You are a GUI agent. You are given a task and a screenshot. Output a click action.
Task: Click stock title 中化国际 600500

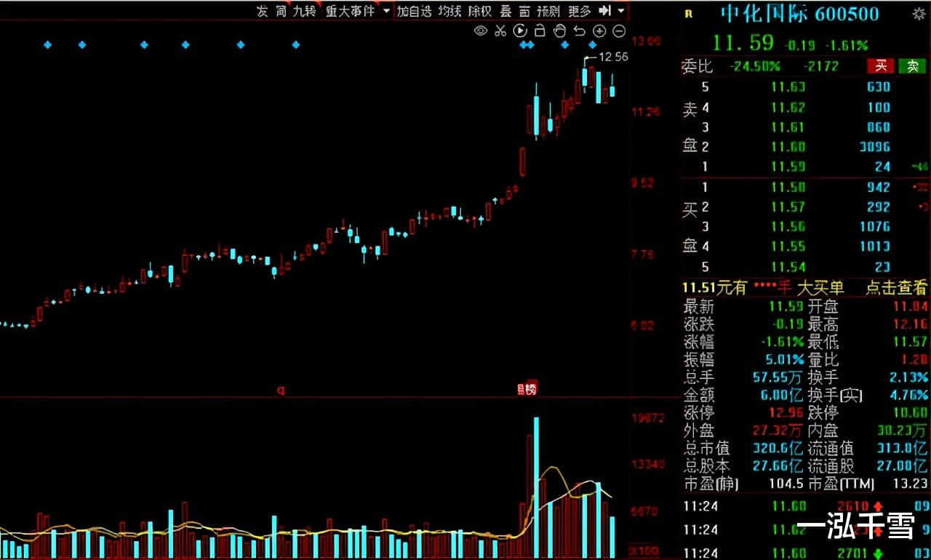[799, 13]
